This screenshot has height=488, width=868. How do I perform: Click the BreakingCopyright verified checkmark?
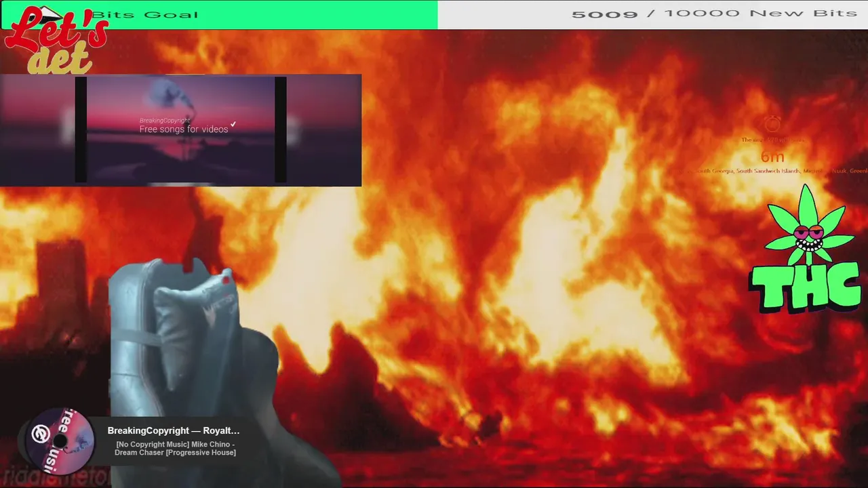[233, 124]
